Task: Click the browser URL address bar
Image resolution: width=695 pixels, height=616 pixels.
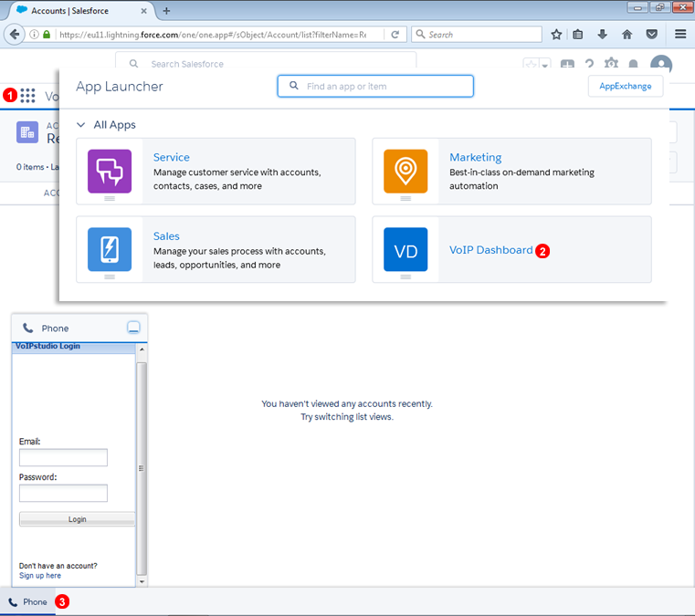Action: [x=213, y=35]
